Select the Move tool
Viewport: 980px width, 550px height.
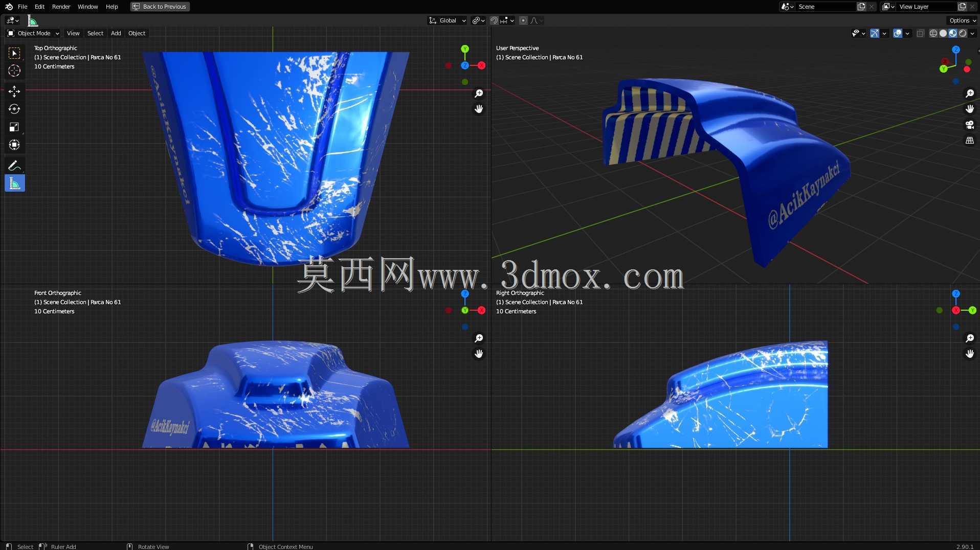click(x=14, y=91)
